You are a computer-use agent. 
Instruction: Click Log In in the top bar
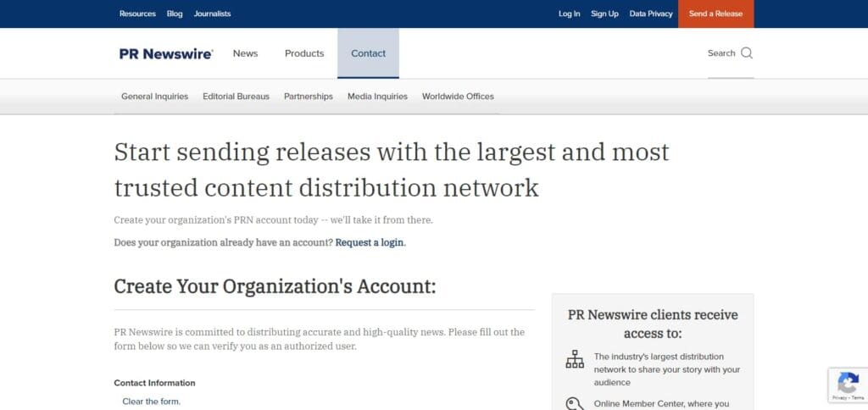coord(569,14)
